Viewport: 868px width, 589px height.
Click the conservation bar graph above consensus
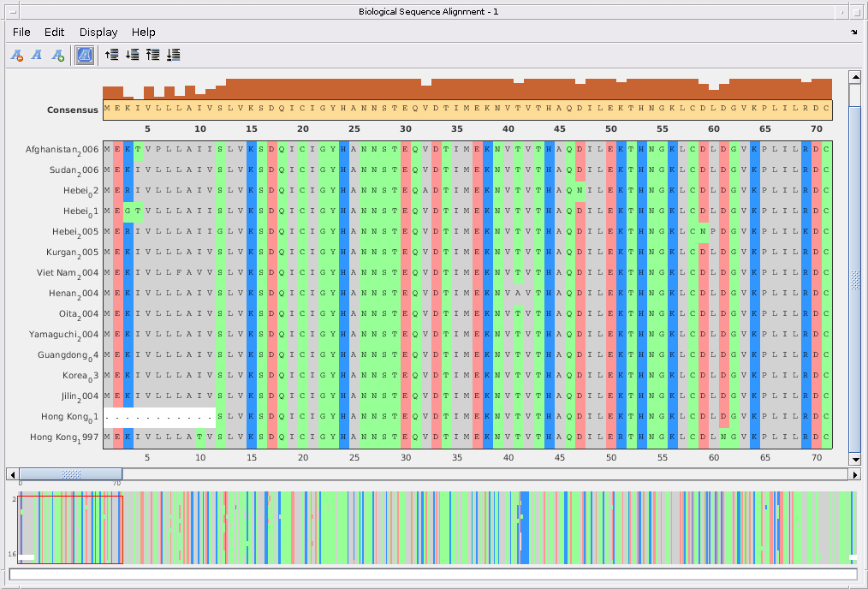pyautogui.click(x=467, y=88)
